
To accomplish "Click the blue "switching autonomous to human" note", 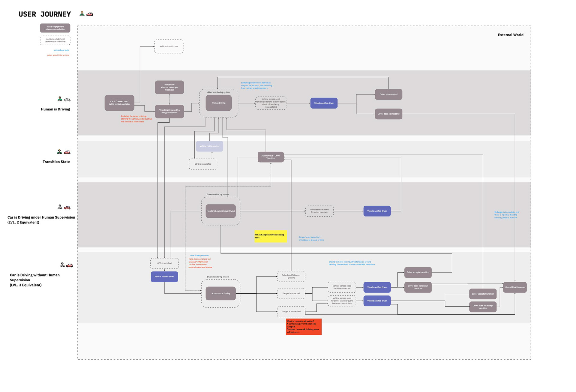I will tap(256, 85).
